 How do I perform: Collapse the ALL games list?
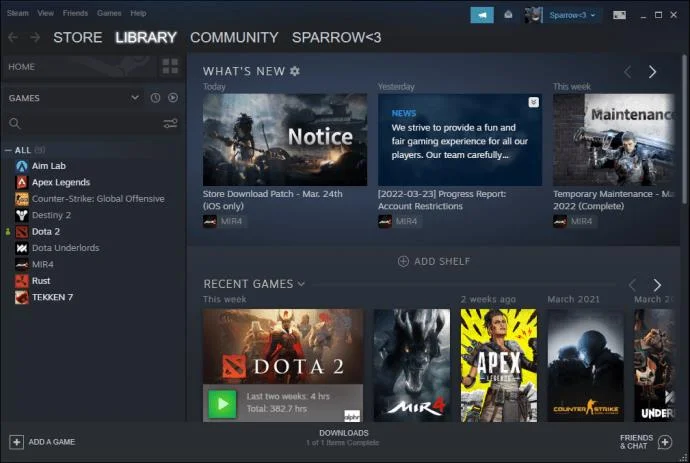point(8,151)
